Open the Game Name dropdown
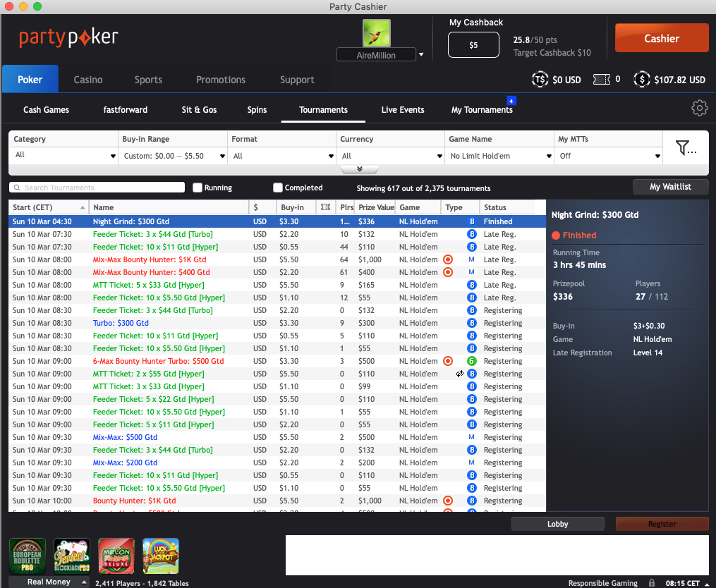Image resolution: width=716 pixels, height=588 pixels. click(x=500, y=156)
